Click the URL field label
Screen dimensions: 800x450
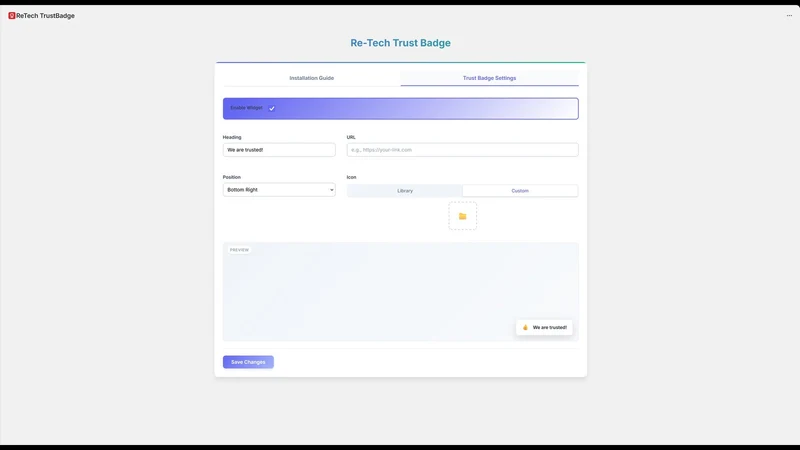click(351, 137)
